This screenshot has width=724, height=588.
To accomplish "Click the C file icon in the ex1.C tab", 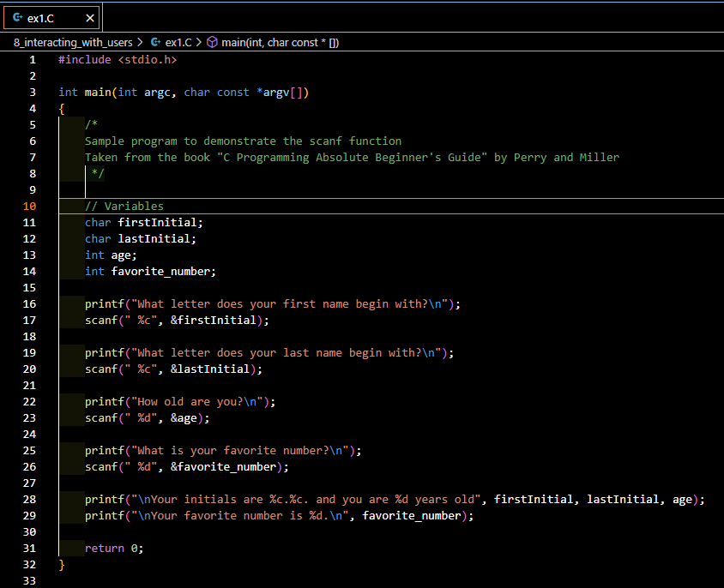I will (15, 18).
